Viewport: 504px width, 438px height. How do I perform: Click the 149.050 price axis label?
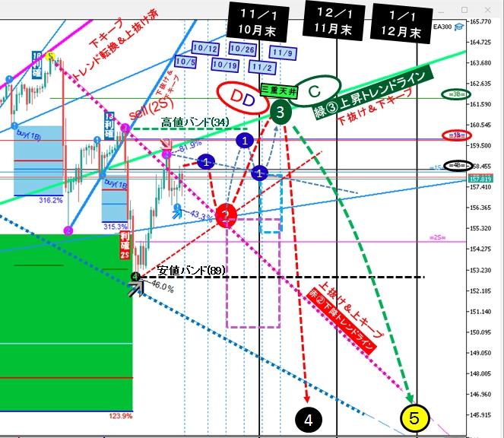[x=480, y=353]
